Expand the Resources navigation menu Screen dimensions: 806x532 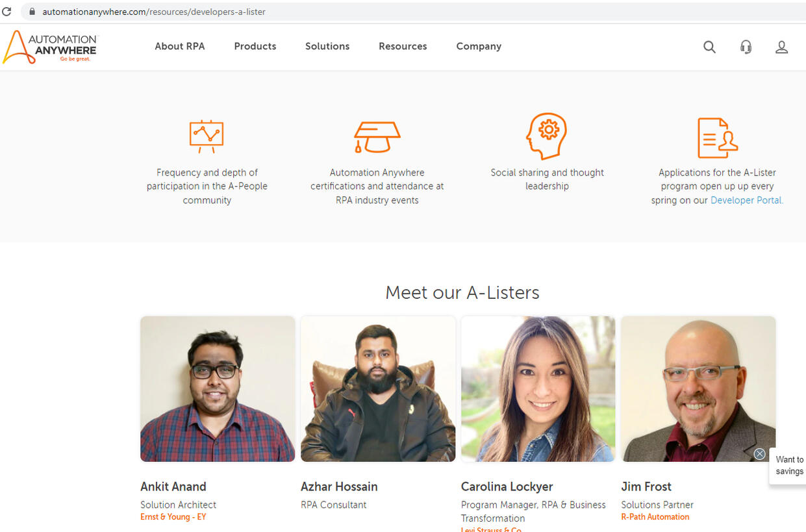(x=403, y=46)
